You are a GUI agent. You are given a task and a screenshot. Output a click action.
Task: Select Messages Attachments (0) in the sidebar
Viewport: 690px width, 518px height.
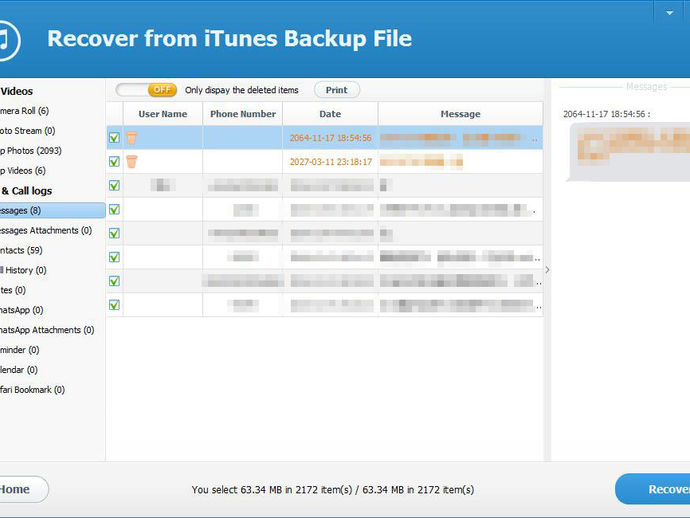pyautogui.click(x=46, y=230)
